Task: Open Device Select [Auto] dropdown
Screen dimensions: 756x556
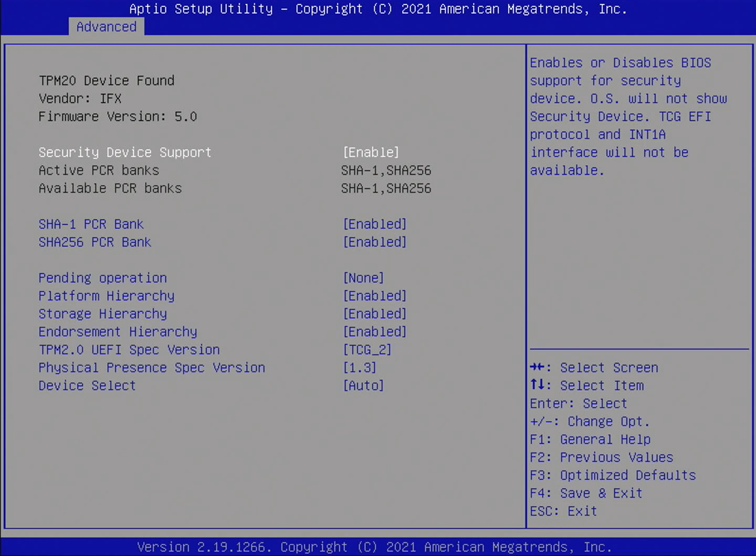Action: [x=363, y=386]
